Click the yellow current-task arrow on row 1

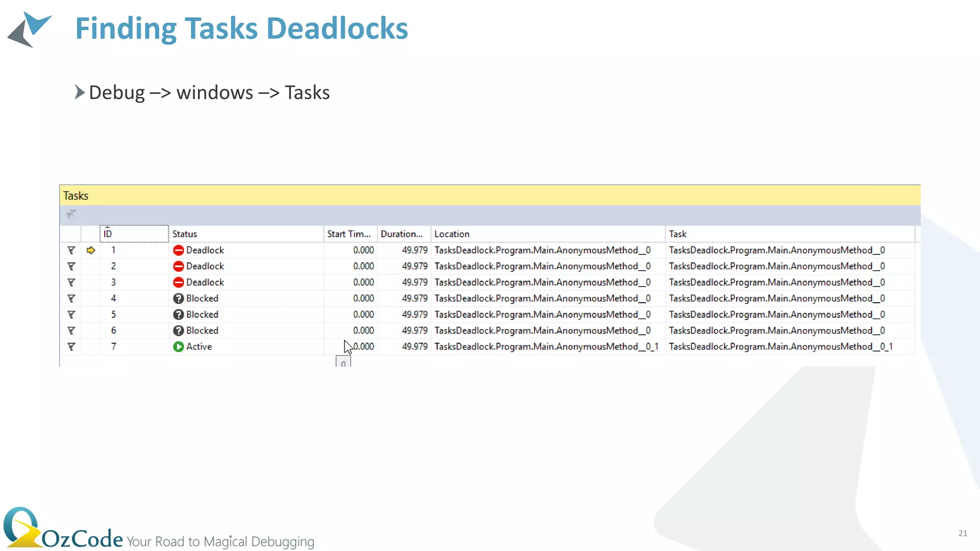91,250
